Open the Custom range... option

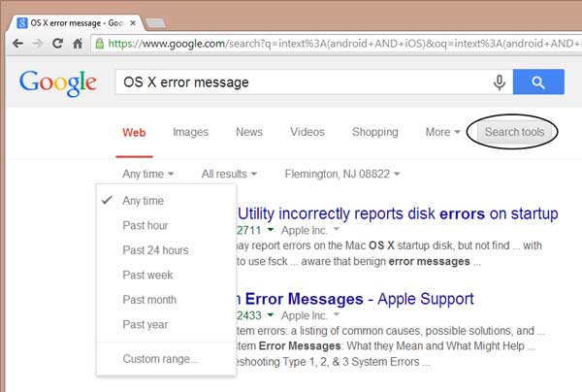click(x=166, y=359)
